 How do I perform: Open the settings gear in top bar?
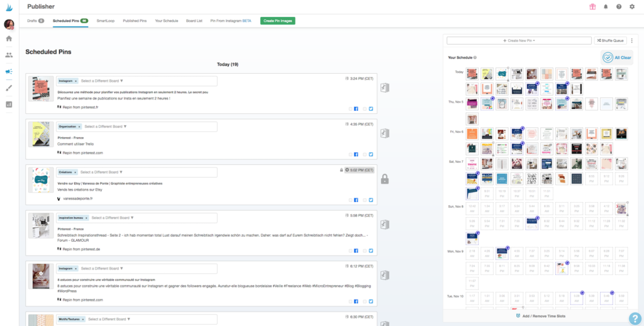click(632, 6)
